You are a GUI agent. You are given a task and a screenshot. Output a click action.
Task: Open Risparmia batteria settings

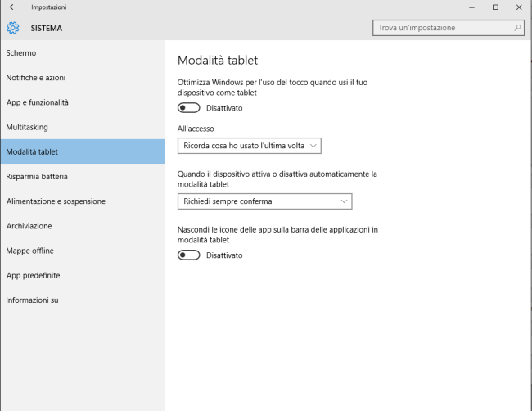[x=37, y=176]
